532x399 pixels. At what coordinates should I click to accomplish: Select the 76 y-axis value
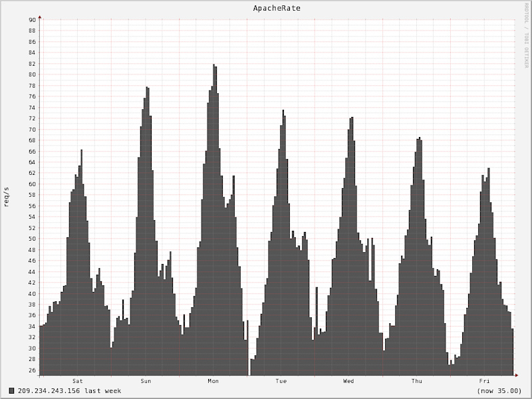[32, 96]
